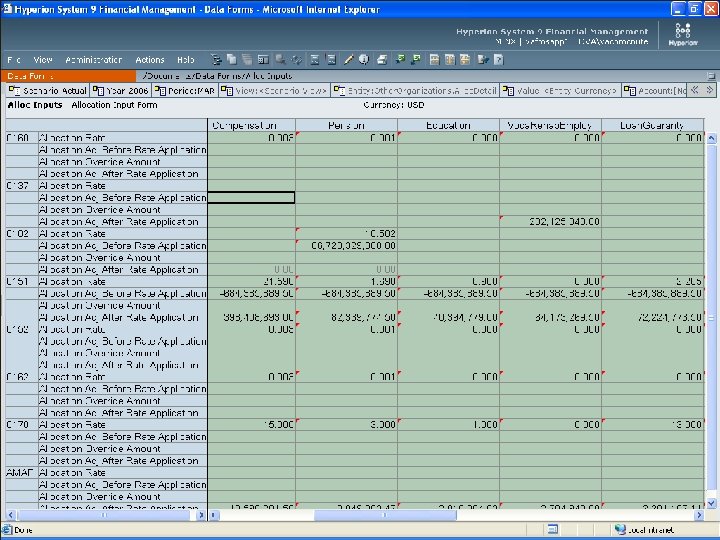Open the Account point-of-view selector

[x=655, y=90]
